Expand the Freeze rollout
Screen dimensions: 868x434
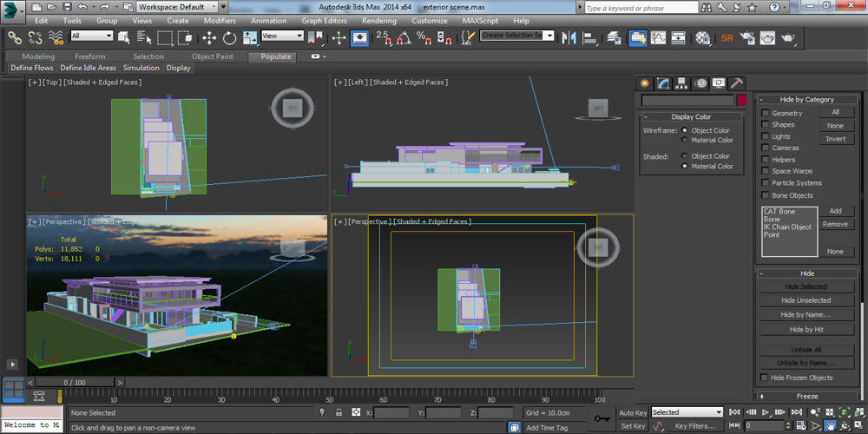coord(806,397)
